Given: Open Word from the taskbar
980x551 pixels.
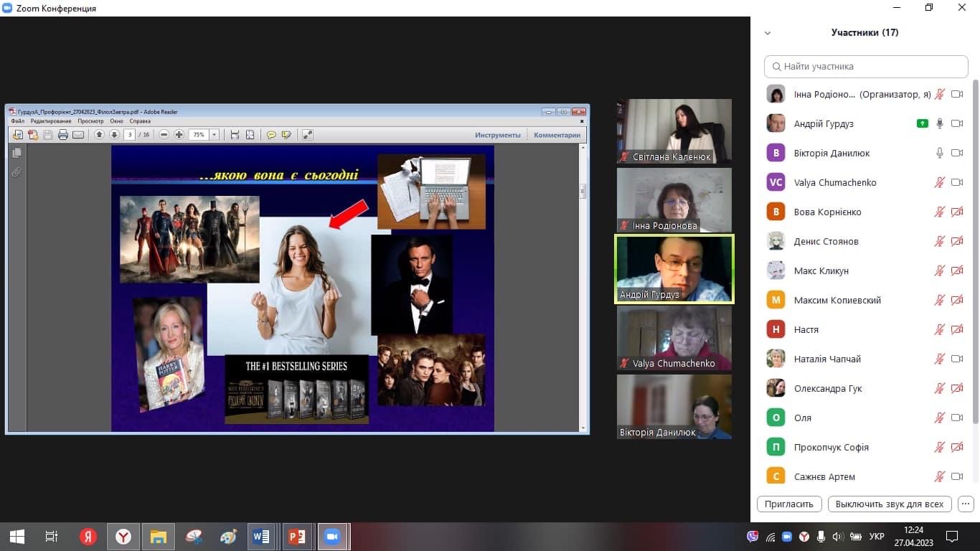Looking at the screenshot, I should pyautogui.click(x=261, y=537).
